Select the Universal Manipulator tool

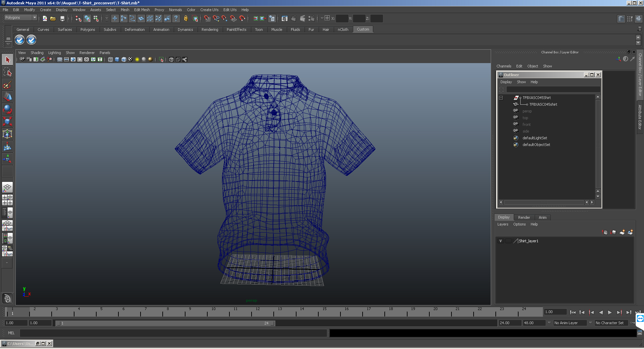[7, 134]
